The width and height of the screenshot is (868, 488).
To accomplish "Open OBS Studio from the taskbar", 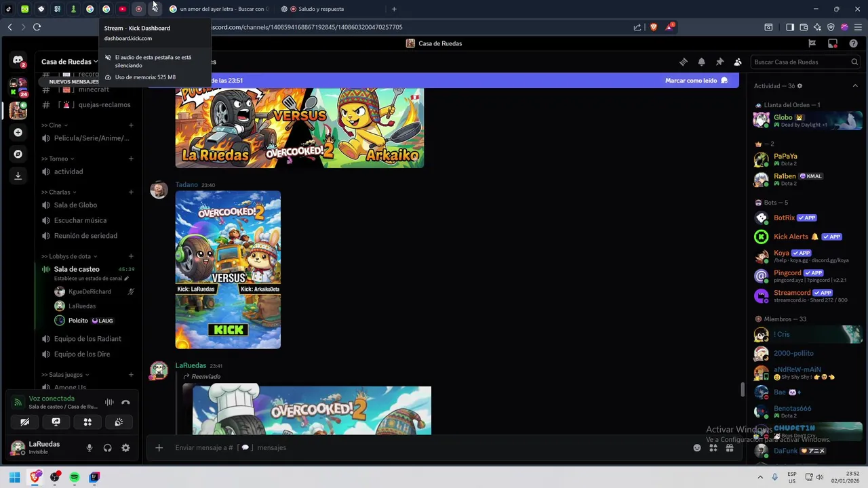I will (55, 477).
